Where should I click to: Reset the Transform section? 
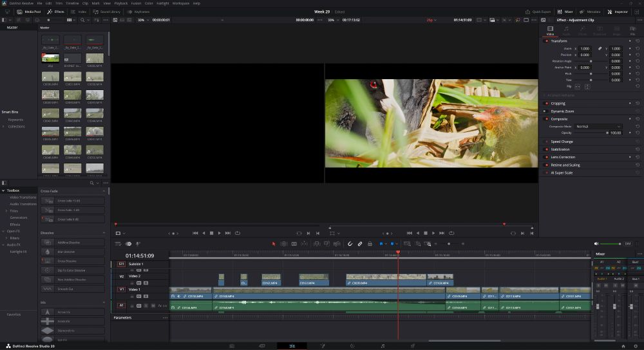[x=638, y=41]
